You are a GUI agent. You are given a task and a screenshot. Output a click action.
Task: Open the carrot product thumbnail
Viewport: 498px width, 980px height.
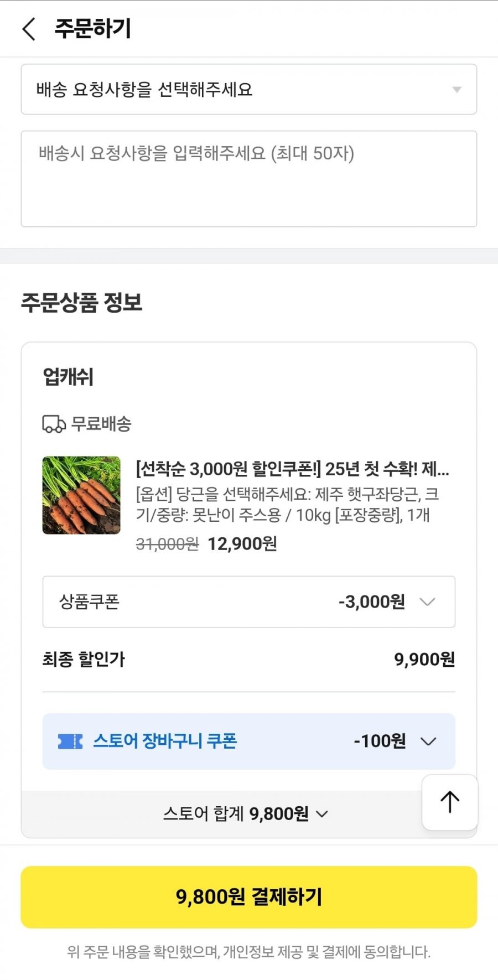81,495
